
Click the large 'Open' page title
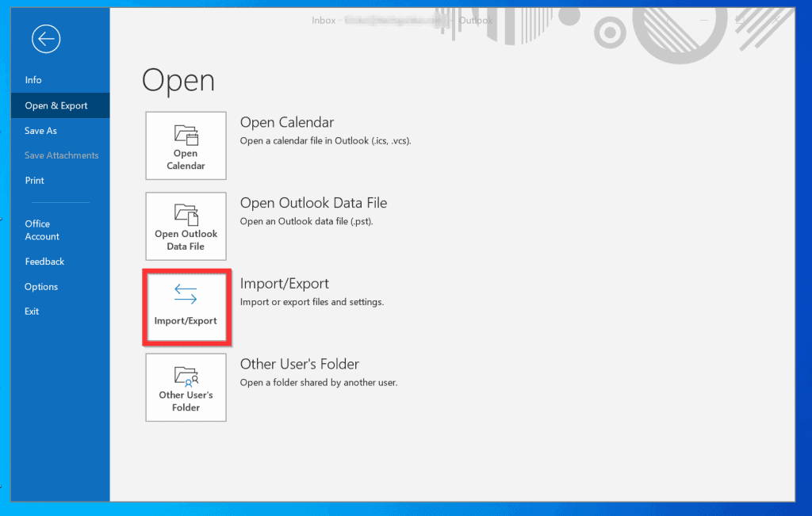[178, 82]
